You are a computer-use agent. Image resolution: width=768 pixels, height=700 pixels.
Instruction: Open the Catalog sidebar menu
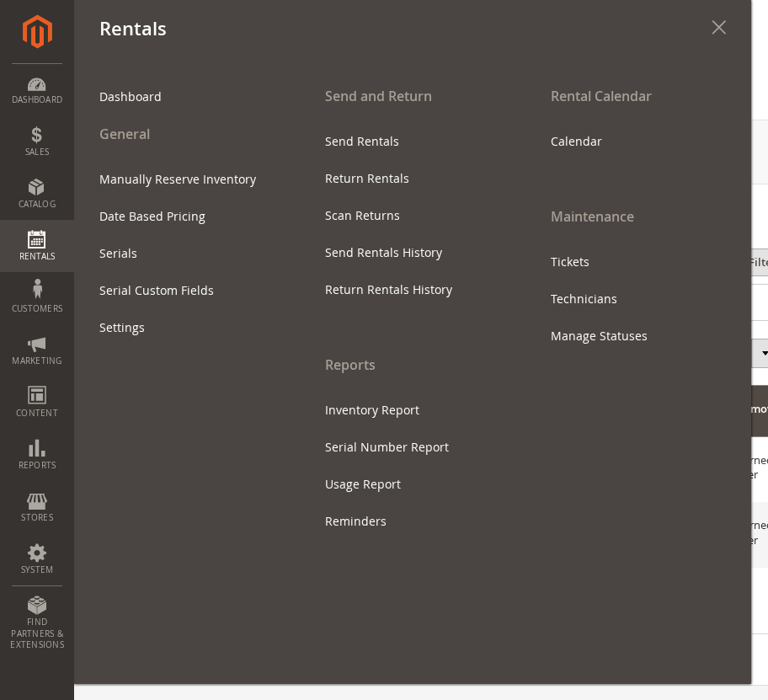click(37, 194)
